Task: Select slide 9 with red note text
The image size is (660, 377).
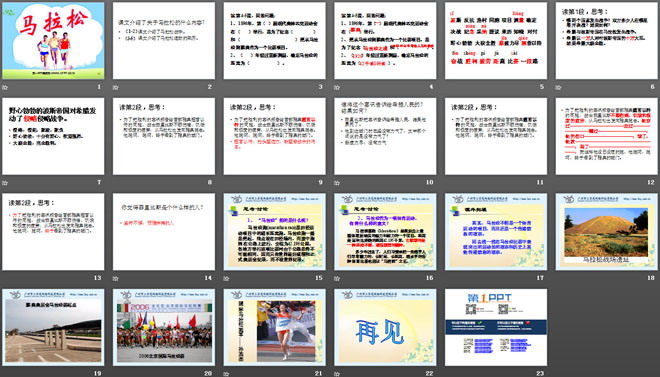Action: coord(274,136)
